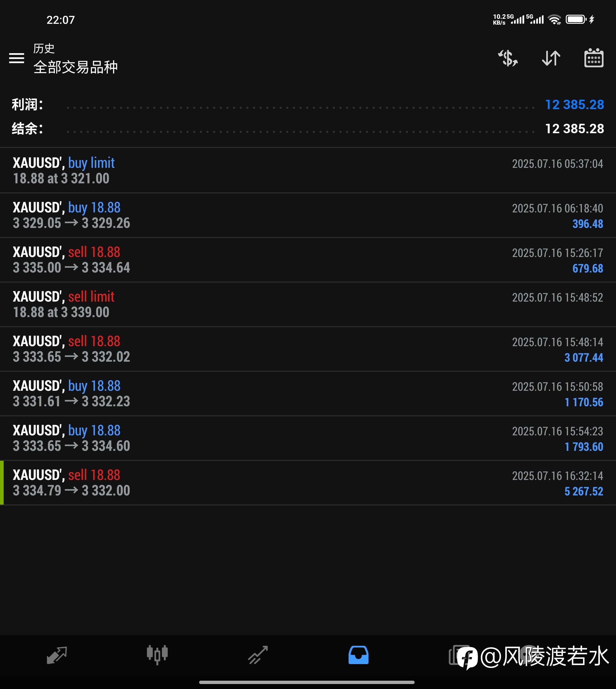
Task: Tap profit value 3 077.44
Action: (x=584, y=358)
